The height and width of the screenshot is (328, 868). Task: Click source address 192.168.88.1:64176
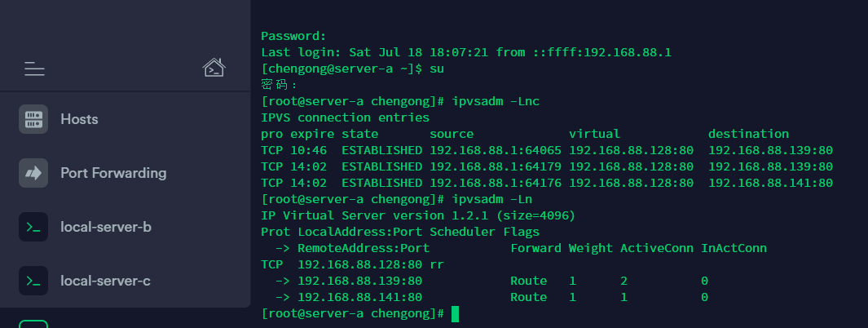[496, 183]
